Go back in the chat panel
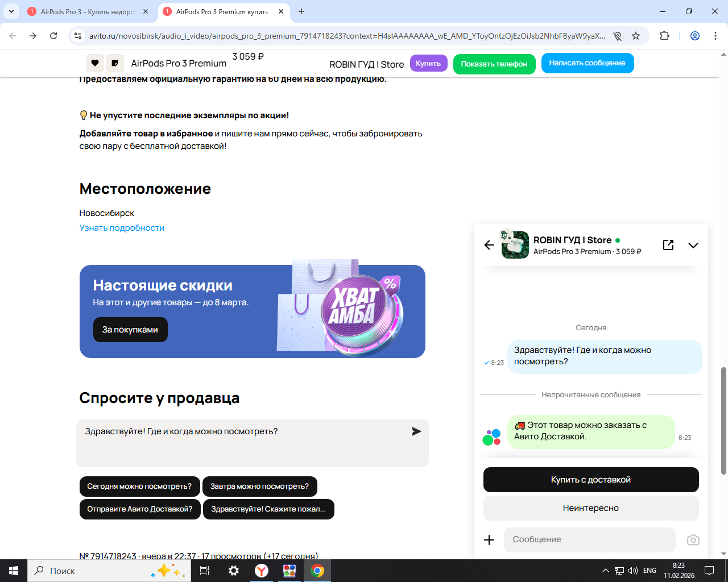Screen dimensions: 728x582 click(489, 245)
